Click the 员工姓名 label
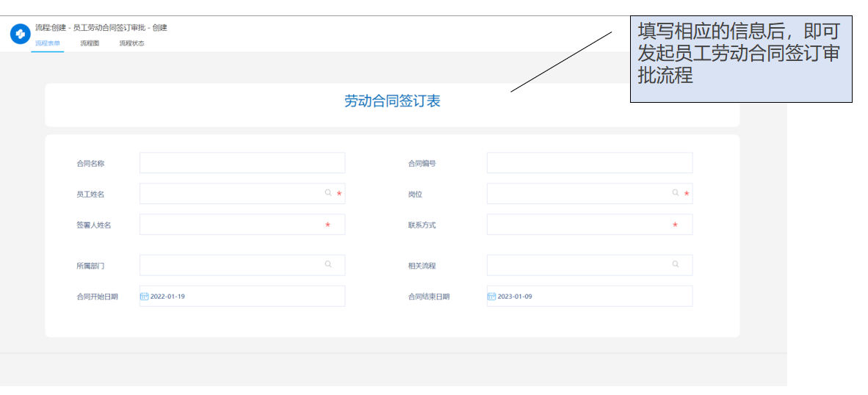The height and width of the screenshot is (395, 868). (90, 195)
